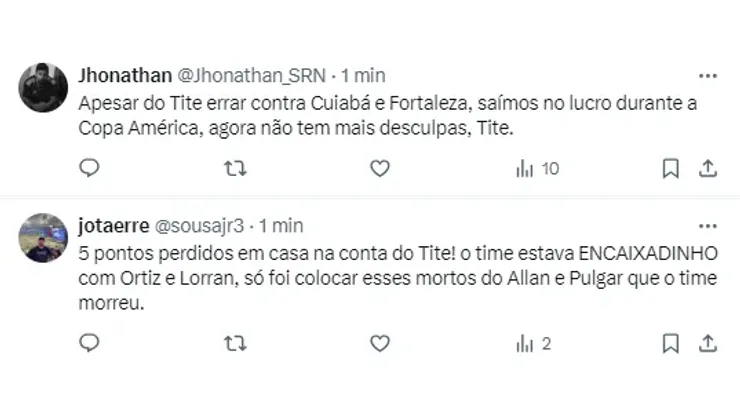This screenshot has height=416, width=740.
Task: Bookmark Jhonathan's tweet
Action: [671, 169]
